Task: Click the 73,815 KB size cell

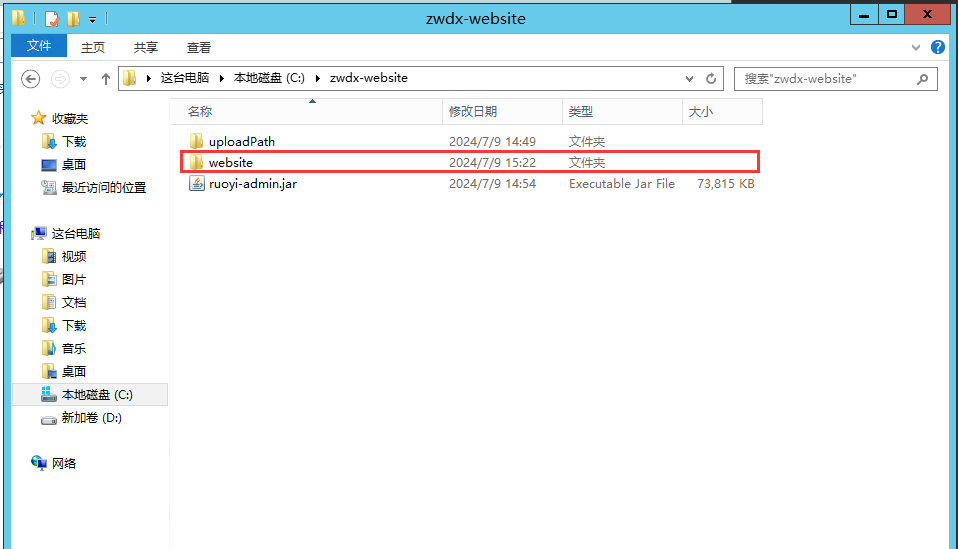Action: [x=726, y=184]
